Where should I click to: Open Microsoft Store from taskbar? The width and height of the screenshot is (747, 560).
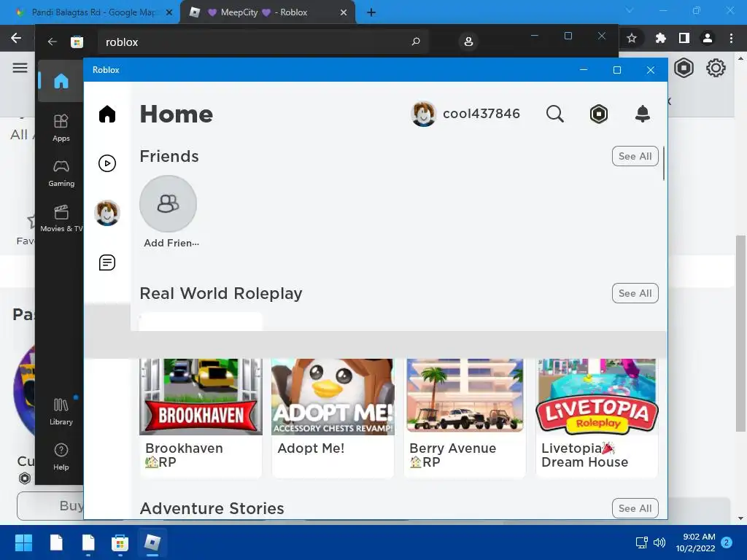point(120,542)
